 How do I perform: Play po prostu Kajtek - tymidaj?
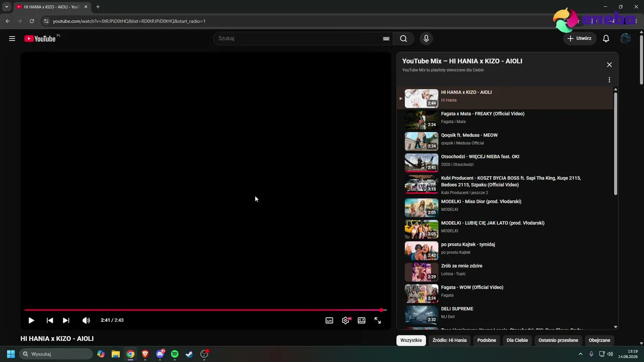pos(506,251)
